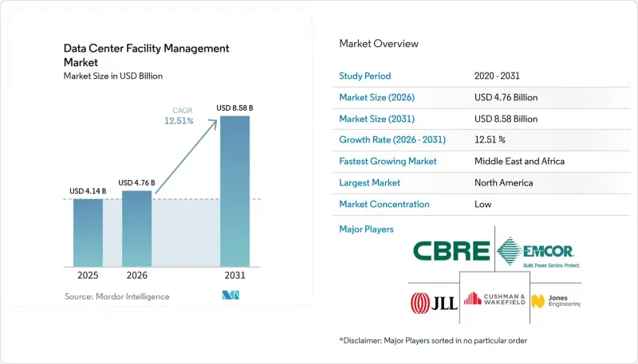
Task: Click the 'Low' concentration value
Action: click(483, 205)
